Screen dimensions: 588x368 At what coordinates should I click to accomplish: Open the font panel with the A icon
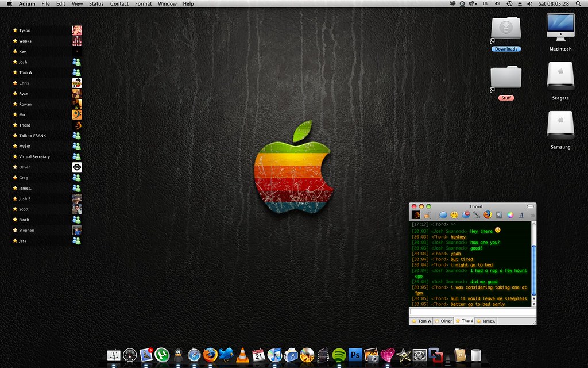pos(521,215)
